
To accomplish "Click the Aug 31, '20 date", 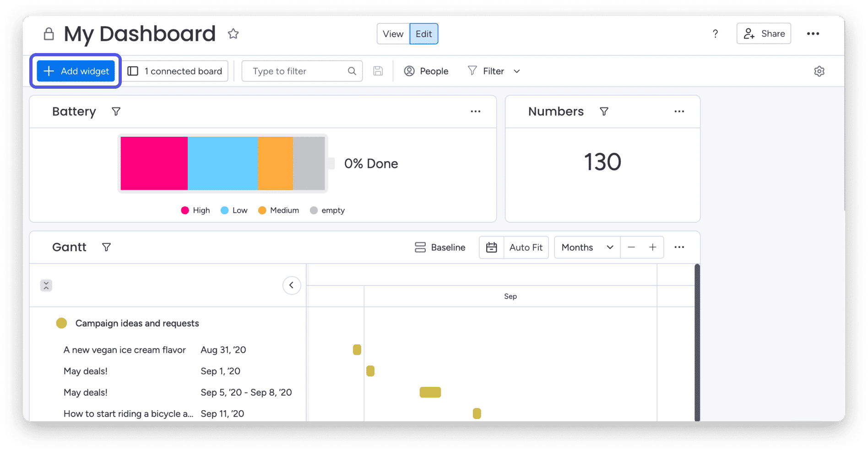I will coord(223,350).
